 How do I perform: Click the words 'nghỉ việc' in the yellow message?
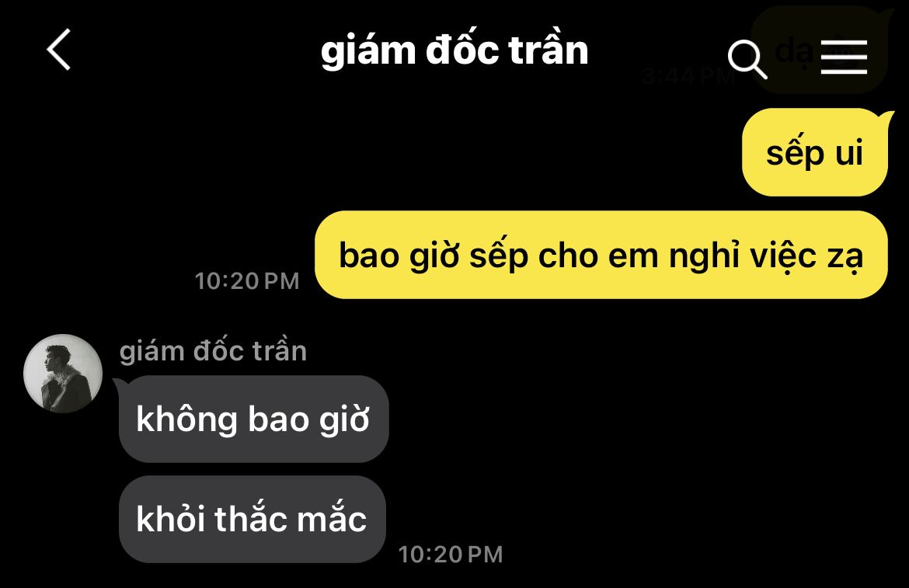pos(743,256)
